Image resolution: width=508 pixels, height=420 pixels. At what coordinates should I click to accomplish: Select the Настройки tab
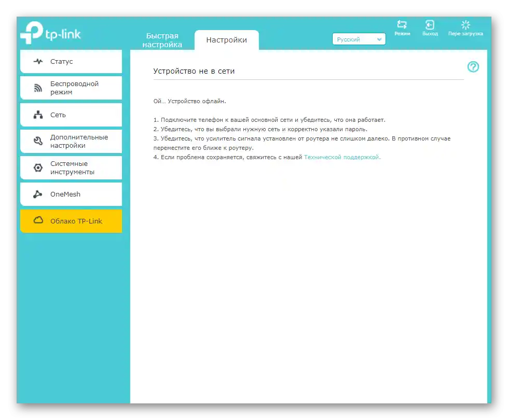pos(226,40)
